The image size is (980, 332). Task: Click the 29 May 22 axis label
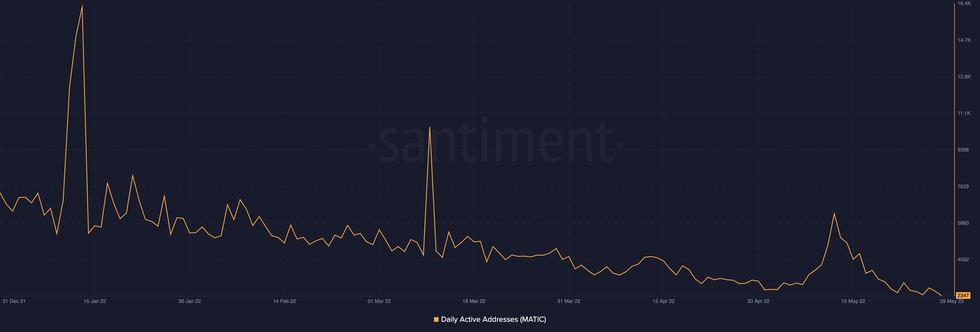(x=952, y=301)
